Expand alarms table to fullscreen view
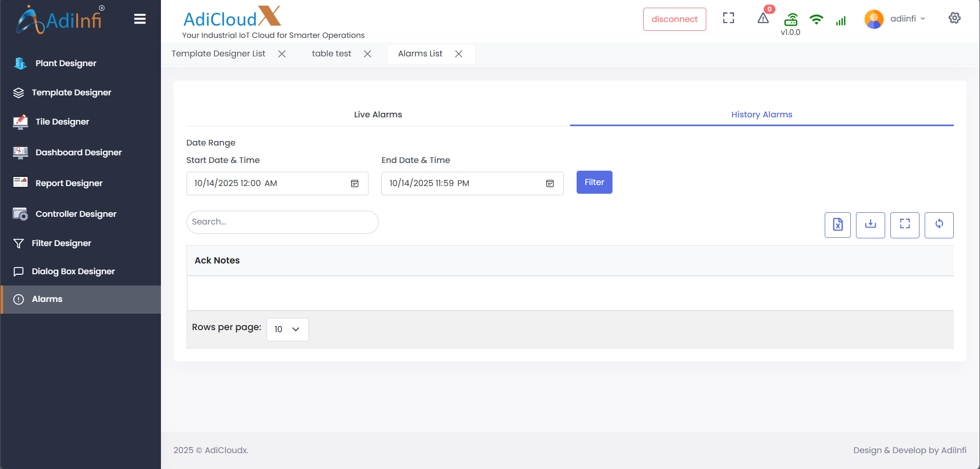The image size is (980, 469). [x=905, y=225]
